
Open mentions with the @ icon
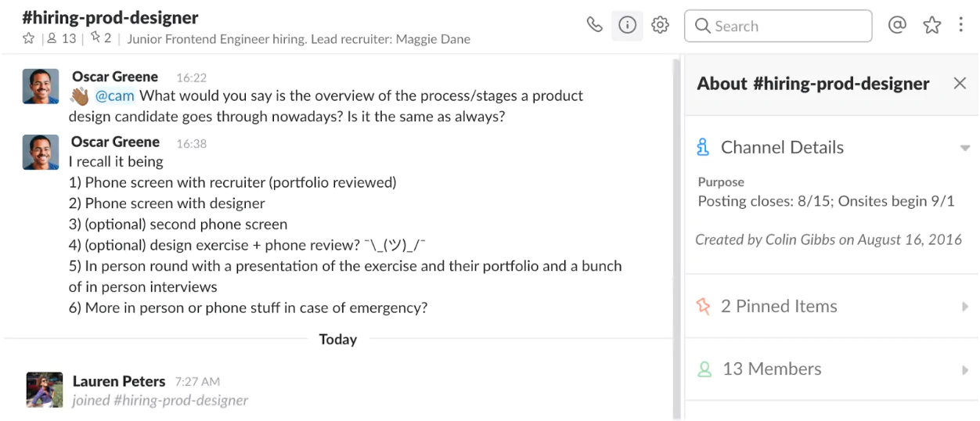pos(898,26)
